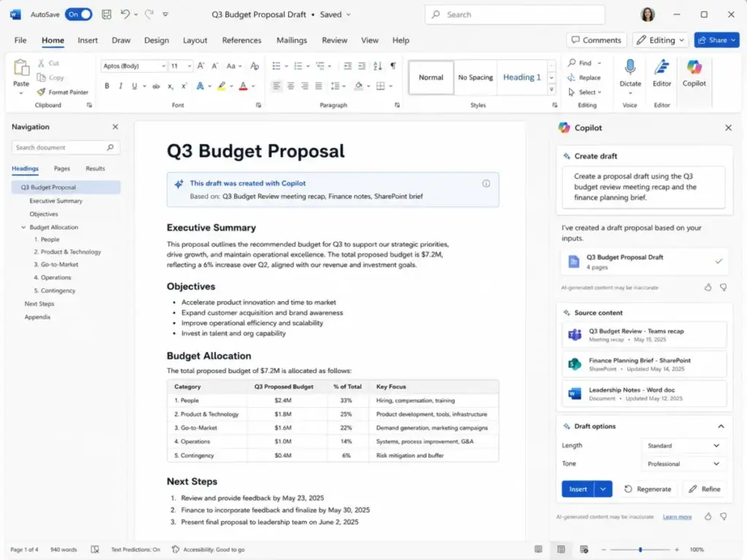Click the Replace tool
The image size is (747, 560).
pyautogui.click(x=584, y=77)
